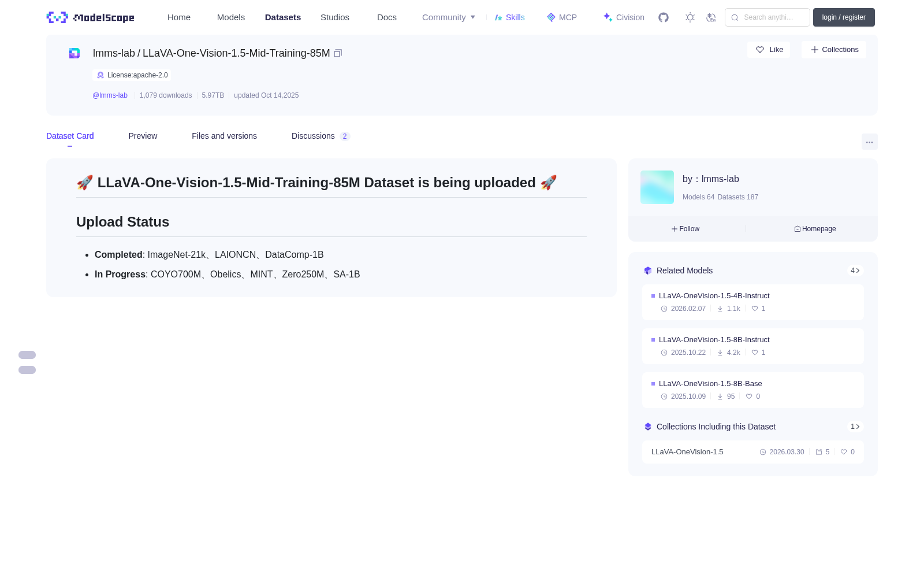This screenshot has width=924, height=578.
Task: Click the lmms-lab gradient profile thumbnail
Action: click(x=657, y=187)
